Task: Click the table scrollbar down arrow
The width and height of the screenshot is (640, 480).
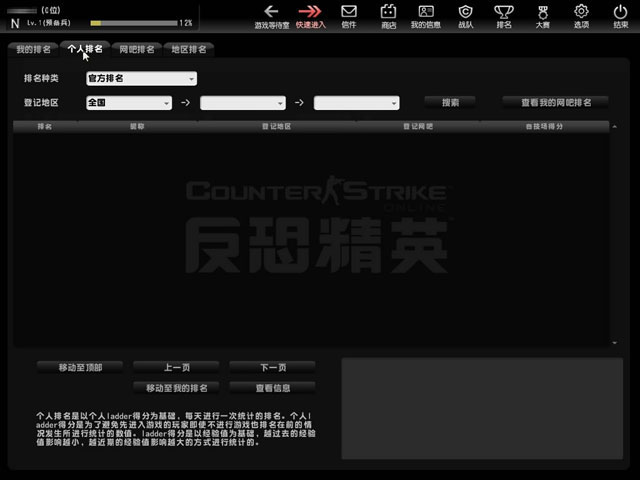Action: [615, 343]
